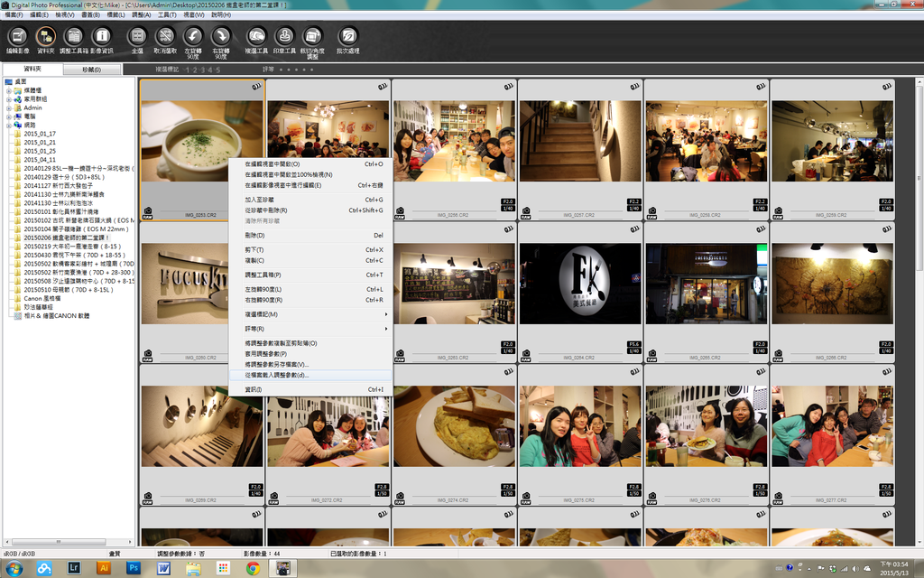Image resolution: width=924 pixels, height=578 pixels.
Task: Click the 全選 select-all toolbar icon
Action: [136, 38]
